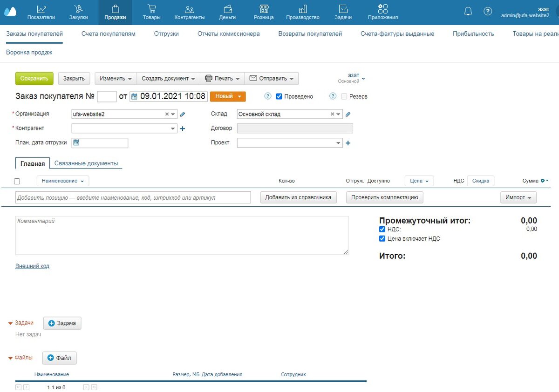Open Воронка продаж tab
The height and width of the screenshot is (392, 559).
pyautogui.click(x=29, y=52)
